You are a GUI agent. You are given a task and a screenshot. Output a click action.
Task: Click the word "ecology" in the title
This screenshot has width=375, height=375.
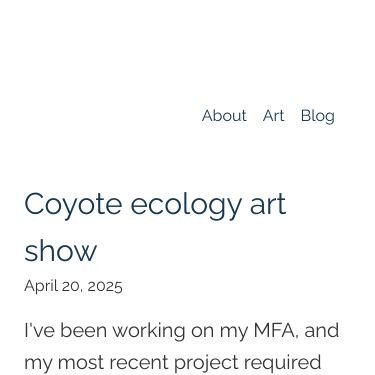186,205
